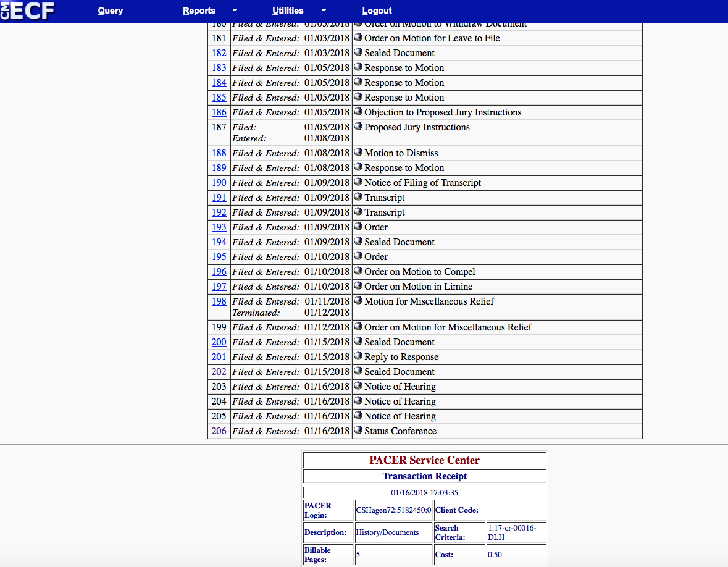This screenshot has height=567, width=728.
Task: Click globe icon for Objection to Proposed Jury Instructions
Action: (x=358, y=112)
